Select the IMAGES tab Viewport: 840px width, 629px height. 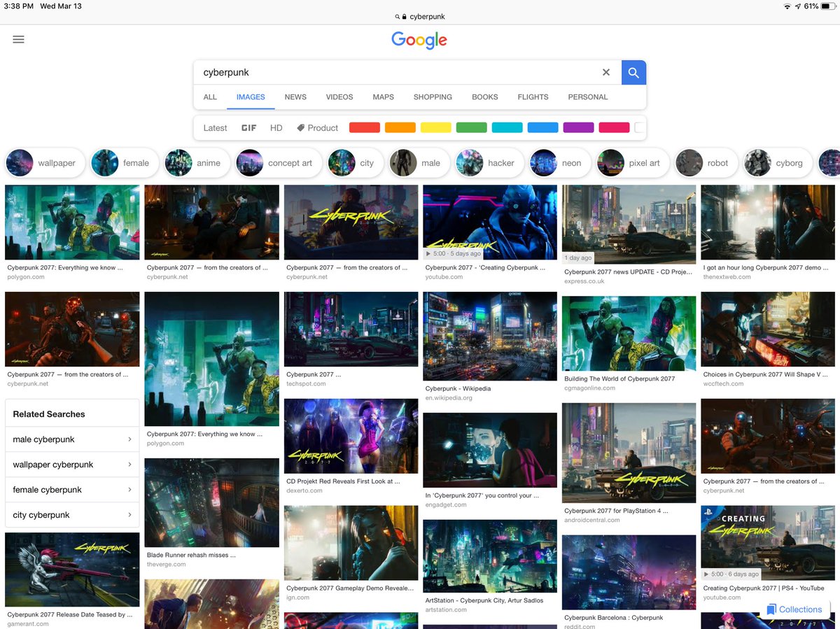(x=251, y=97)
